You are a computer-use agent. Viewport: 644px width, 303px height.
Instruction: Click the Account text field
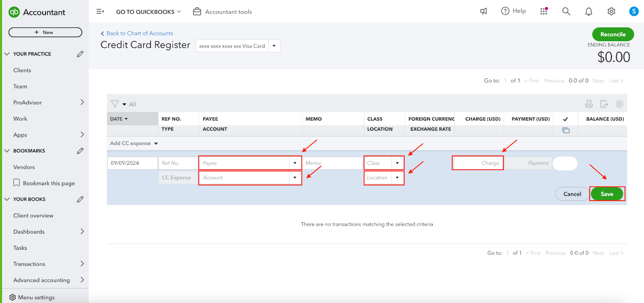click(245, 178)
